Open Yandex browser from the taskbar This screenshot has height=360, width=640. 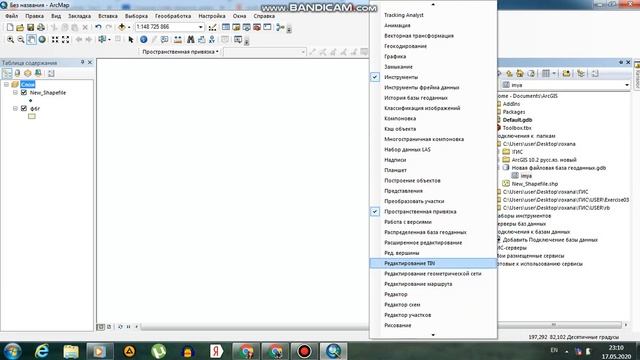[x=216, y=351]
